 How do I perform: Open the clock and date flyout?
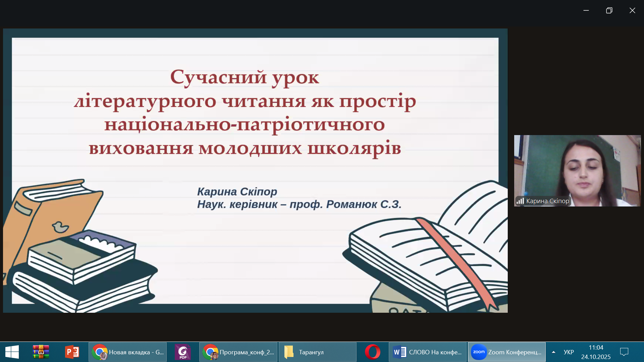point(596,352)
